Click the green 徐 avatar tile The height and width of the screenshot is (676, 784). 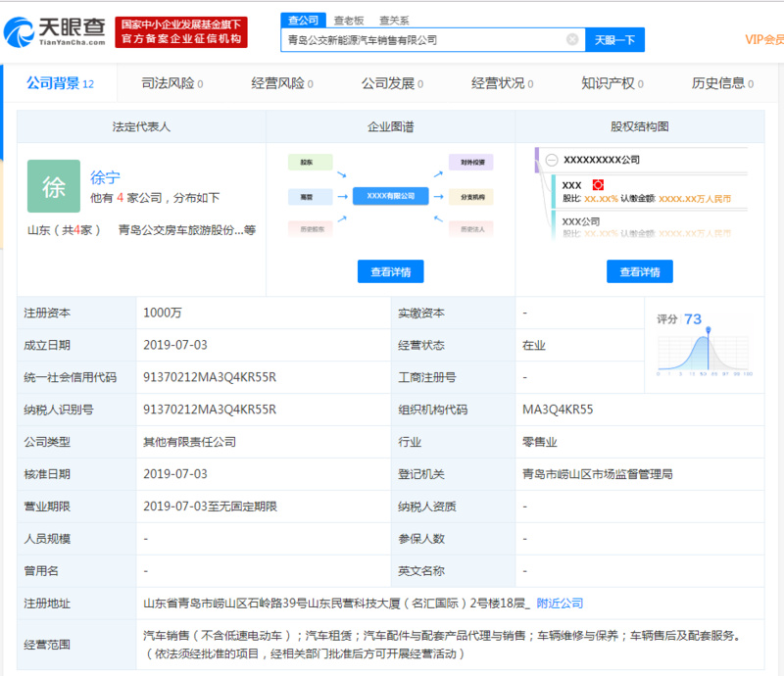coord(54,186)
